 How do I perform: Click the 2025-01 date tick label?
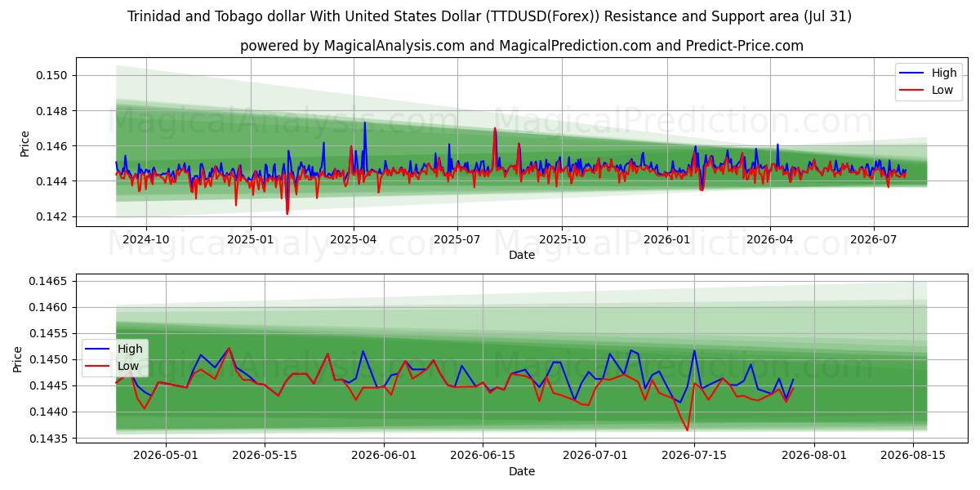click(x=250, y=240)
